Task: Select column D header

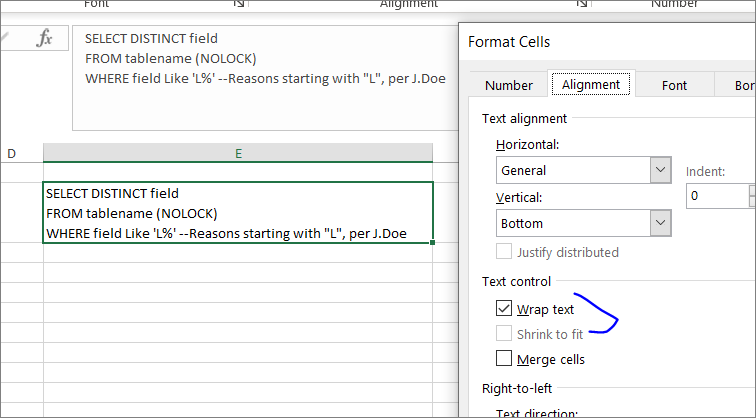Action: coord(12,153)
